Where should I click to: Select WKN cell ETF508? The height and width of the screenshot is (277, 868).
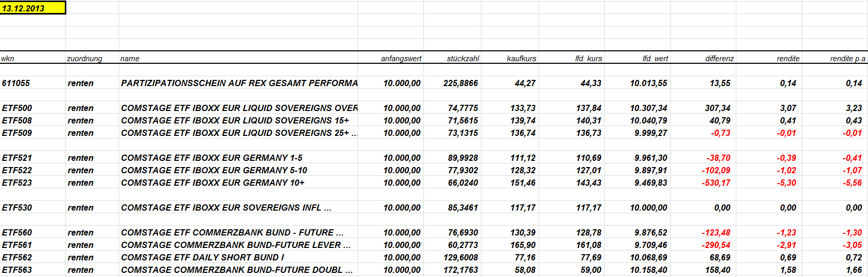coord(33,120)
